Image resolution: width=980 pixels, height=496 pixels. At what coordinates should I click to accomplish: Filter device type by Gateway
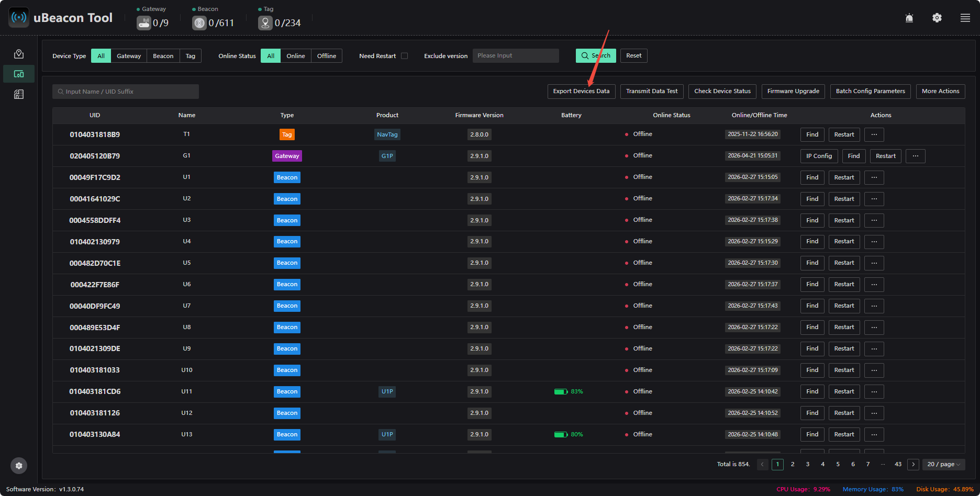(x=129, y=56)
